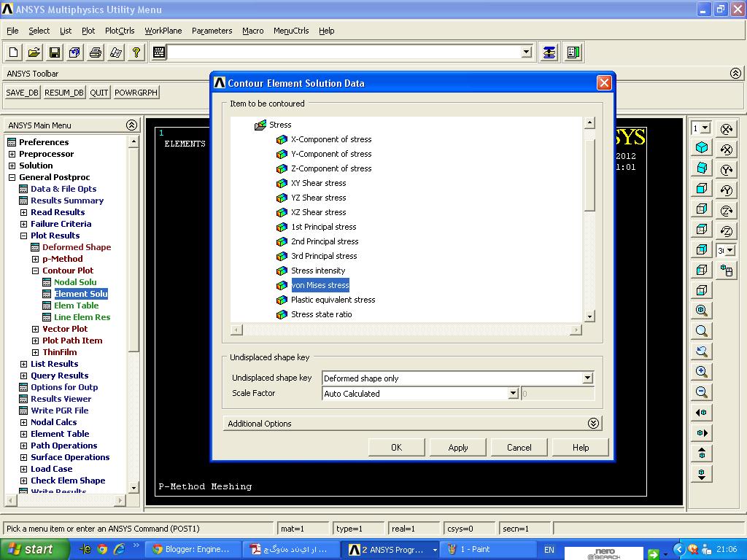Open the WorkPlane menu

163,31
